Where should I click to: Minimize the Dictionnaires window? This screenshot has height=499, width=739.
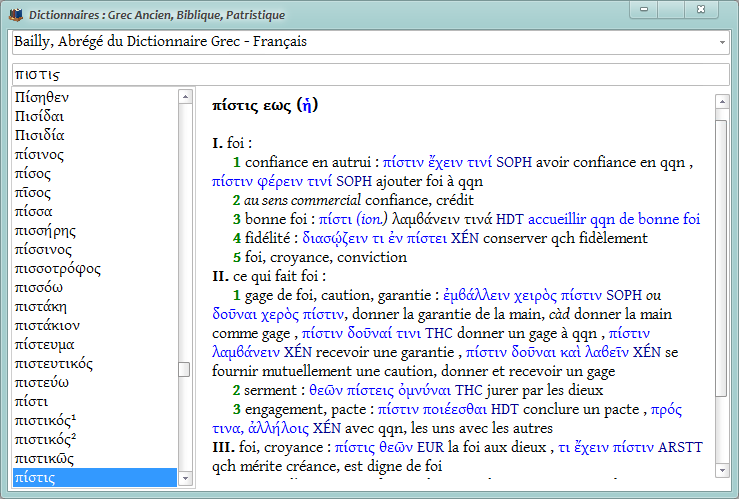pyautogui.click(x=643, y=9)
